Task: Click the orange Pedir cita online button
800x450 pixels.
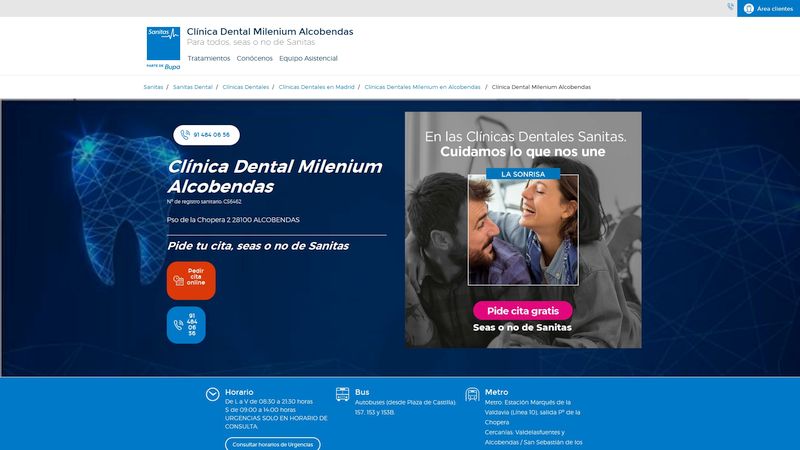Action: [x=191, y=281]
